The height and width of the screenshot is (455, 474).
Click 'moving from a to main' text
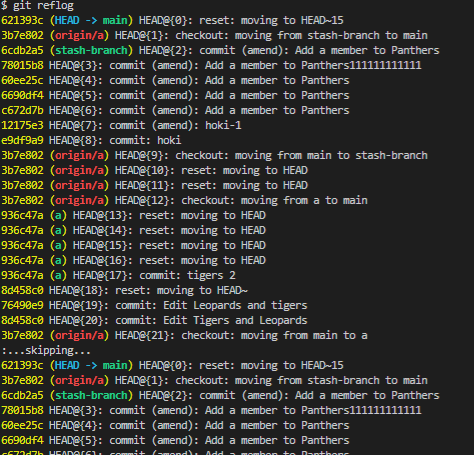[x=304, y=200]
